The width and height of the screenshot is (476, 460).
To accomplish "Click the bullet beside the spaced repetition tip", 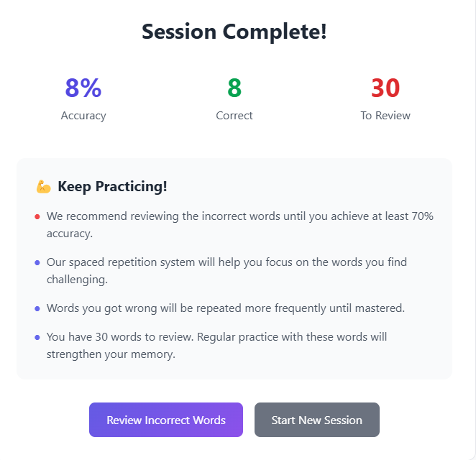I will 37,263.
